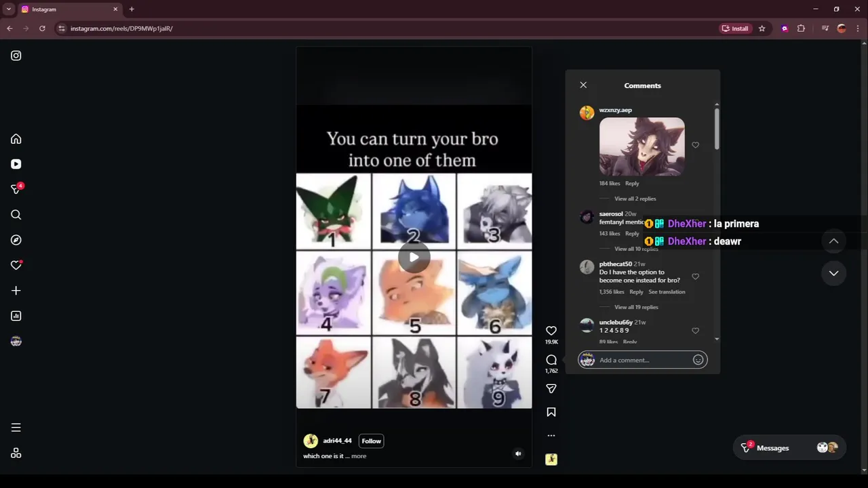868x488 pixels.
Task: Like wzxnzy.aep's comment
Action: point(695,145)
